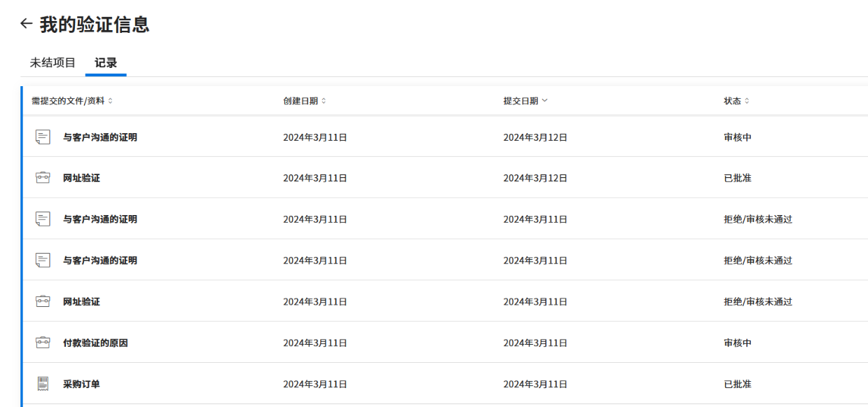Click briefcase icon of the 已批准 网址验证 row
Viewport: 868px width, 407px height.
click(x=43, y=178)
